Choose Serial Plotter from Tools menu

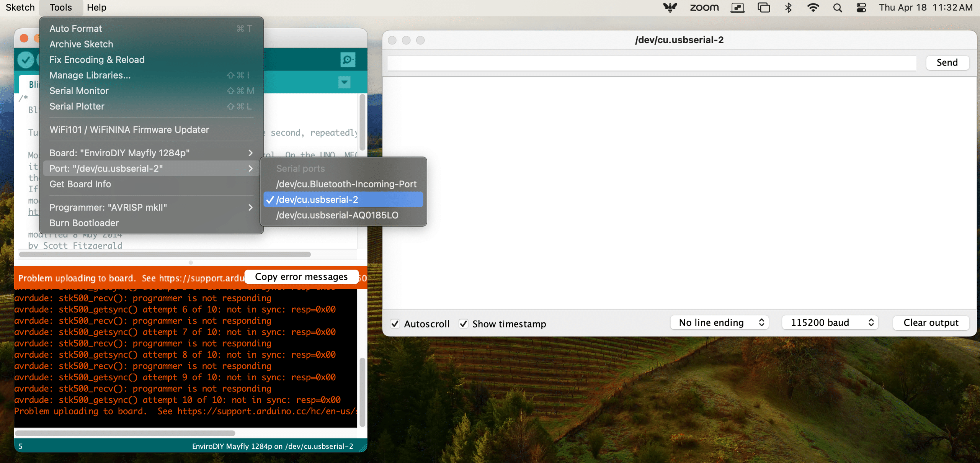point(77,106)
